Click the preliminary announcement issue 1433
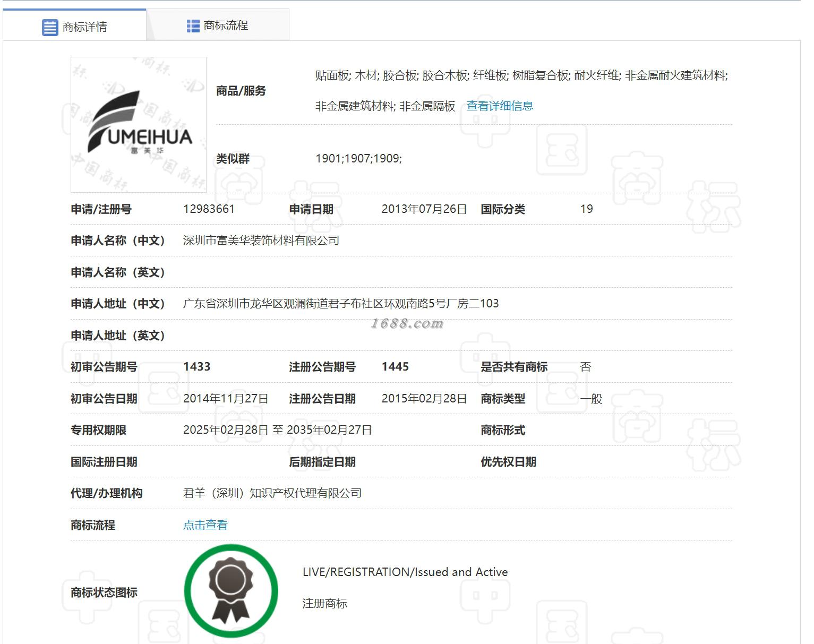814x644 pixels. (x=197, y=367)
